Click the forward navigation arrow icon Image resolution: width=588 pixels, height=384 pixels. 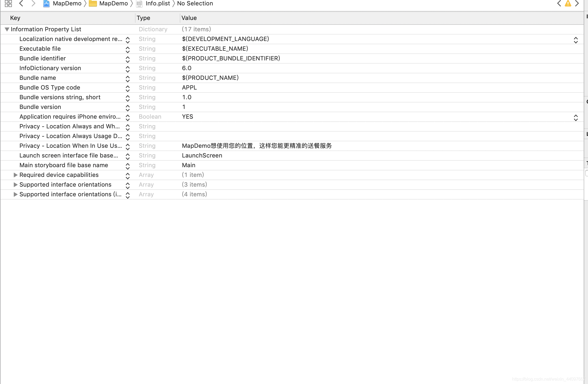(x=33, y=4)
